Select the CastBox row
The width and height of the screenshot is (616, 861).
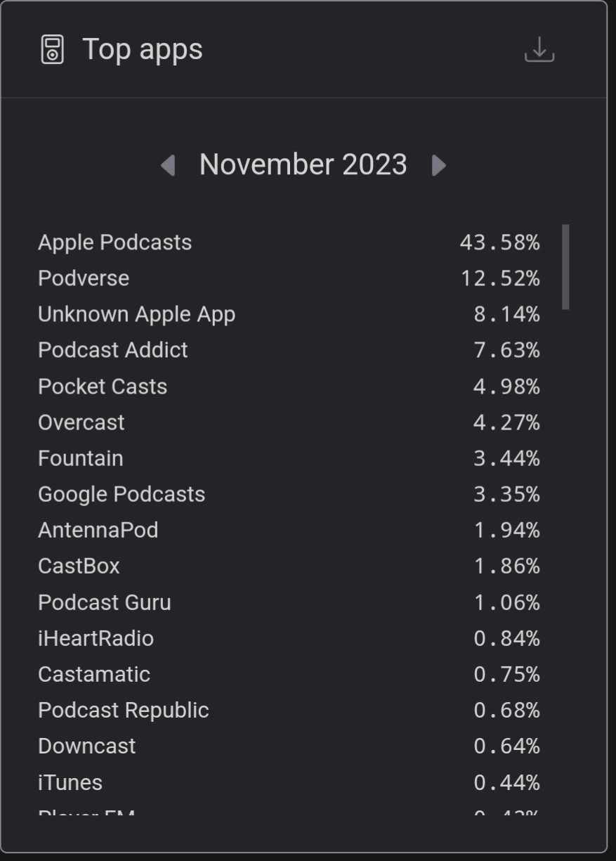coord(79,566)
